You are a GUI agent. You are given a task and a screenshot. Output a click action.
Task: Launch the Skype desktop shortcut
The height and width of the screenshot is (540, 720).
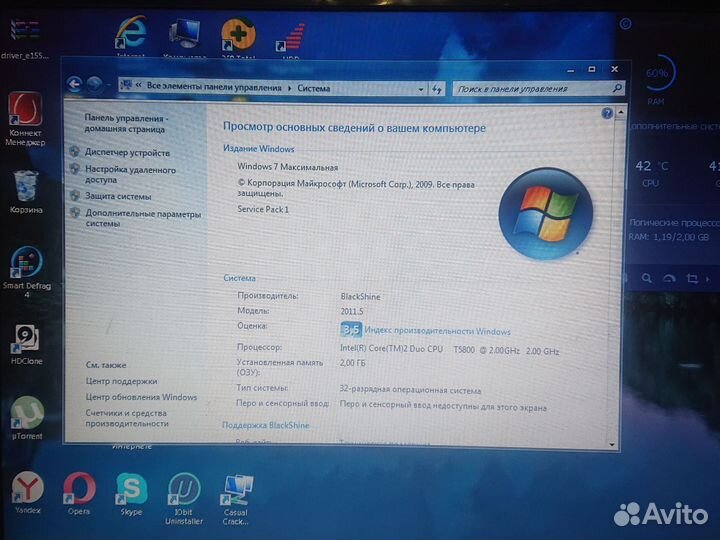[x=131, y=494]
